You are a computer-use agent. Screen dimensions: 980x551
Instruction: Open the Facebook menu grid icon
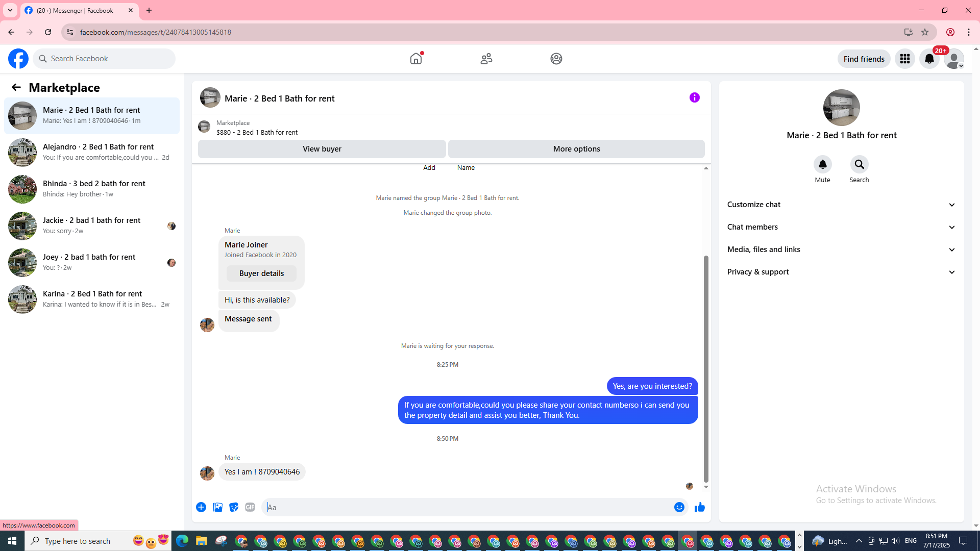(x=905, y=59)
